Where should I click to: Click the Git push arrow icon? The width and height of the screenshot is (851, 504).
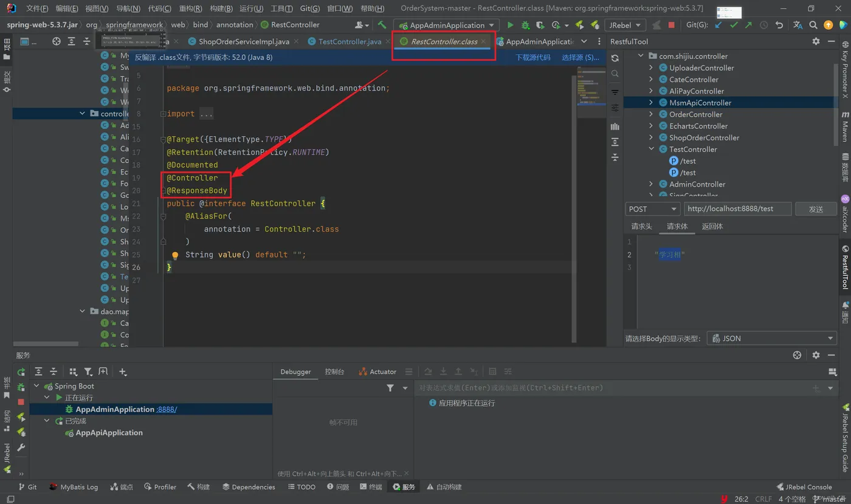748,25
